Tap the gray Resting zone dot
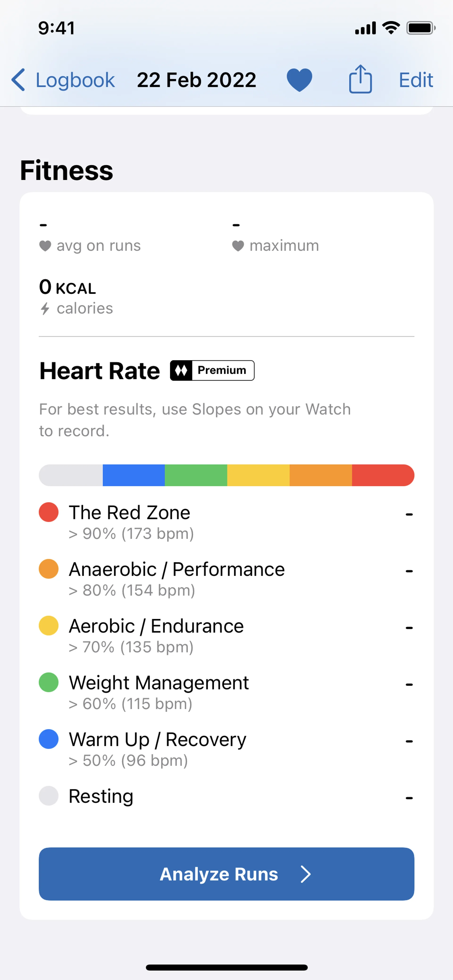453x980 pixels. tap(49, 795)
